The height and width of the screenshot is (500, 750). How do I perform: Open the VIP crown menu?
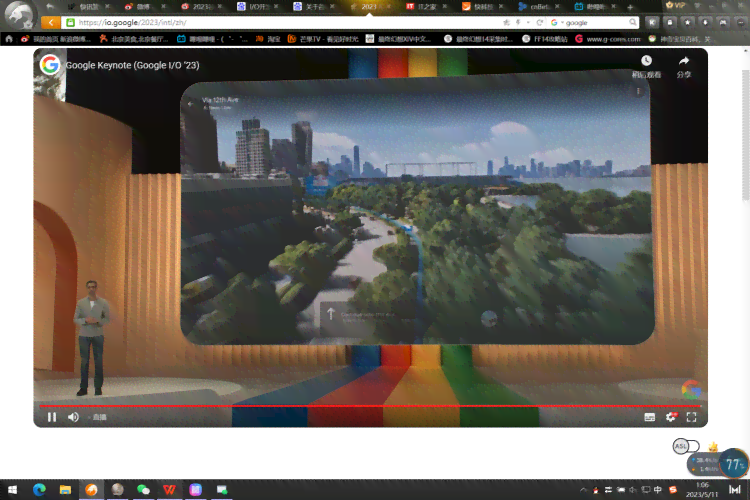tap(675, 6)
